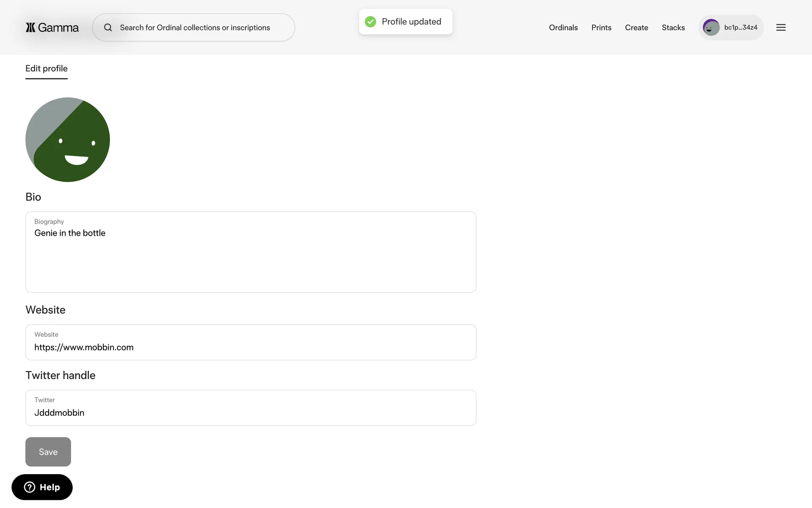Screen dimensions: 812x508
Task: Open the Help widget button
Action: [x=42, y=487]
